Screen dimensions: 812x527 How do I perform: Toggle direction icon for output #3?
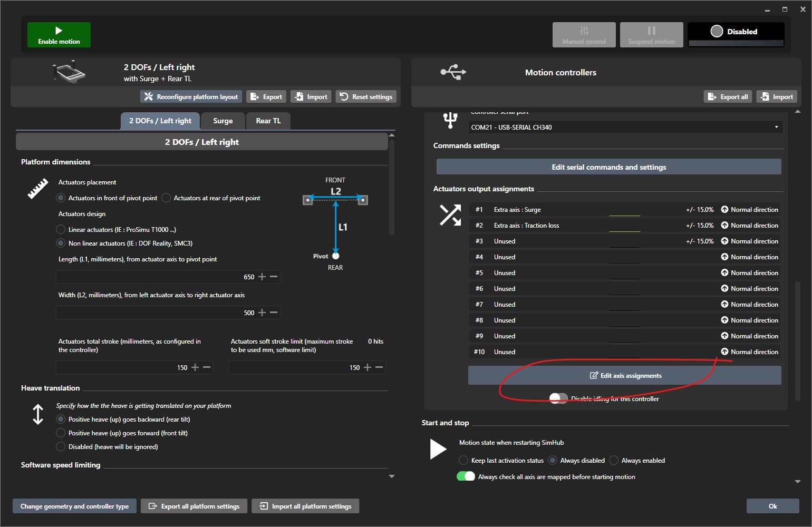coord(725,241)
